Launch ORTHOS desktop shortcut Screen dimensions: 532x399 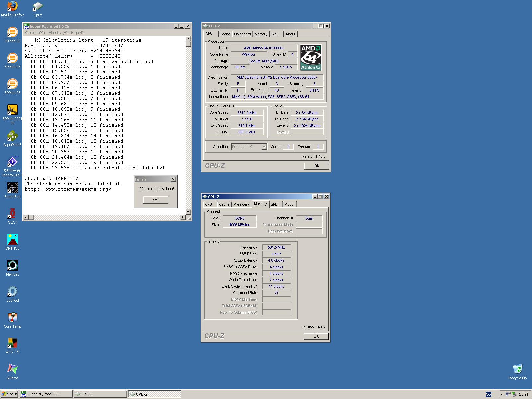click(12, 242)
